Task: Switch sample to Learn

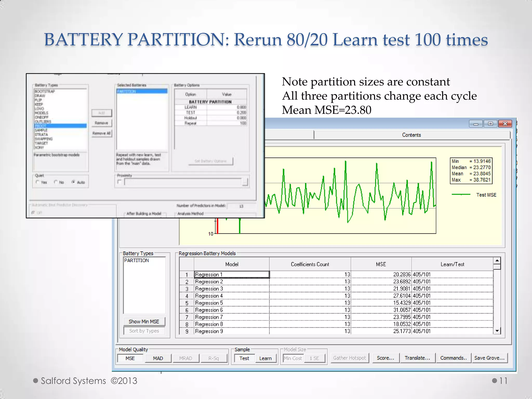Action: 265,358
